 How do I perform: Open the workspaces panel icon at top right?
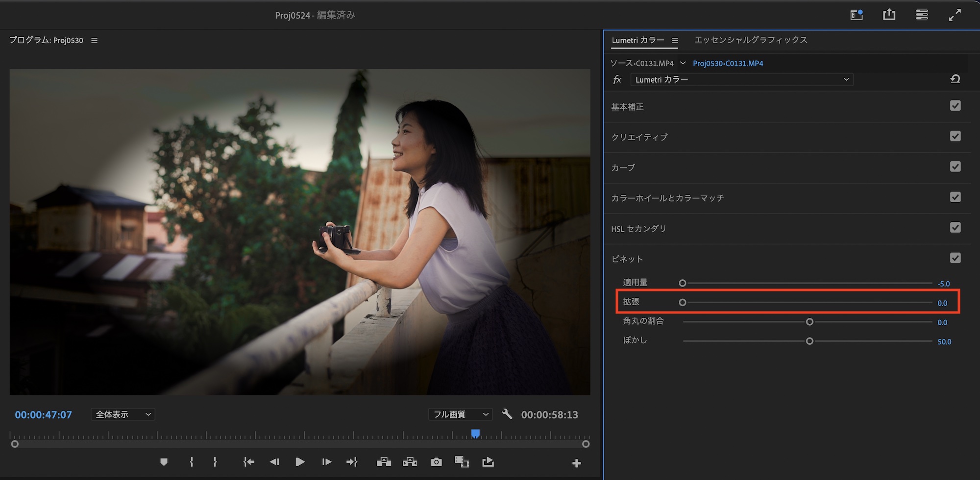click(x=922, y=15)
